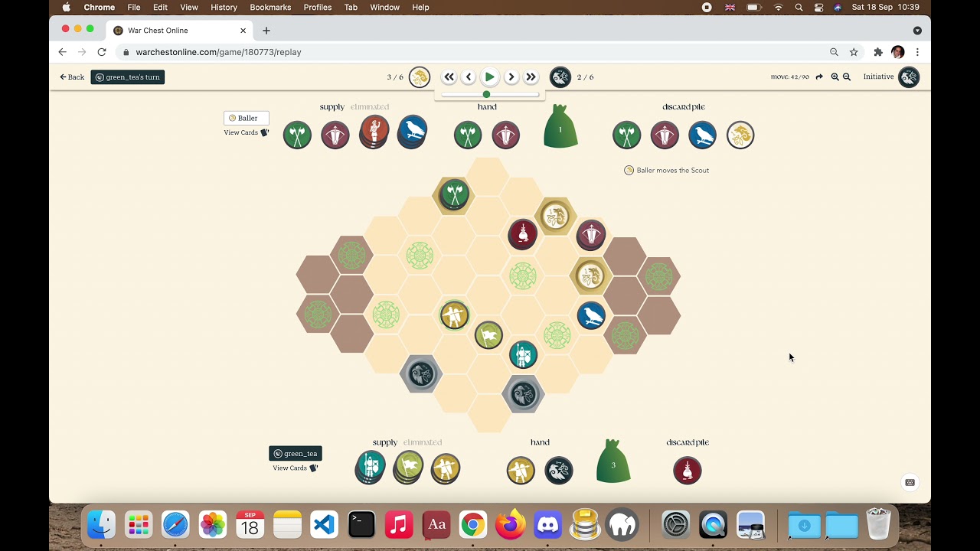The width and height of the screenshot is (980, 551).
Task: Start replay with the green play button
Action: tap(489, 77)
